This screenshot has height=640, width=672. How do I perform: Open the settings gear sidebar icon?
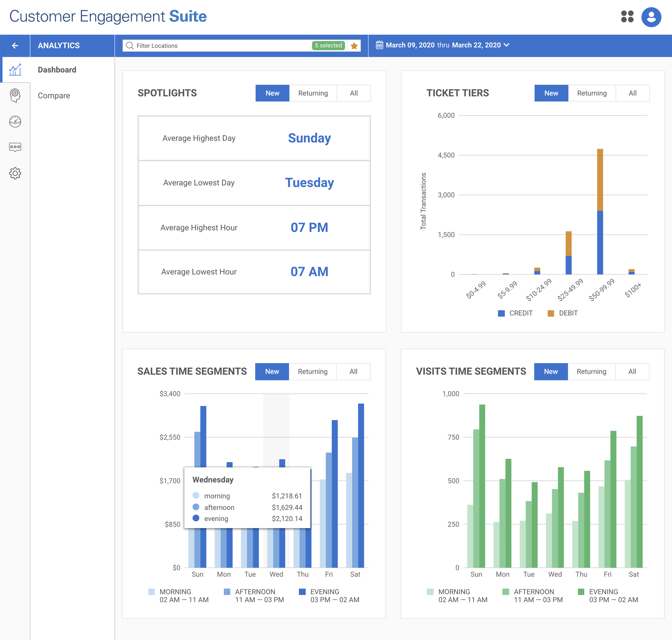click(15, 173)
